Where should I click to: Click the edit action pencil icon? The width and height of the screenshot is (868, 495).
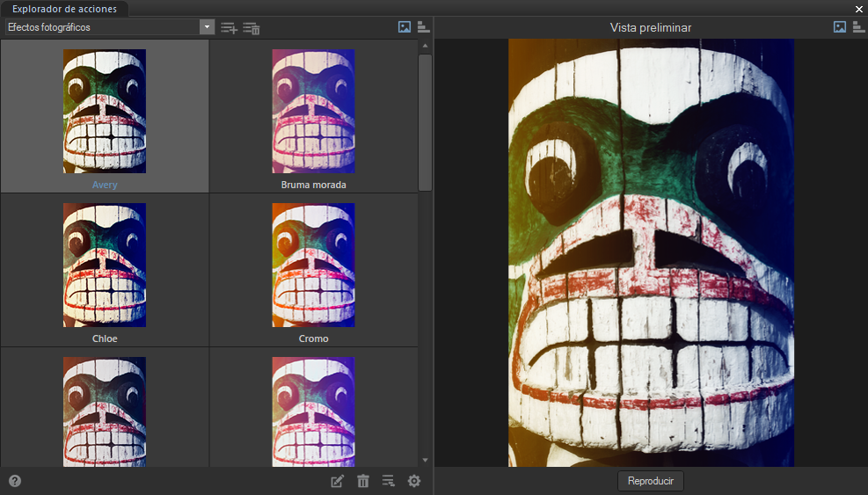coord(337,481)
